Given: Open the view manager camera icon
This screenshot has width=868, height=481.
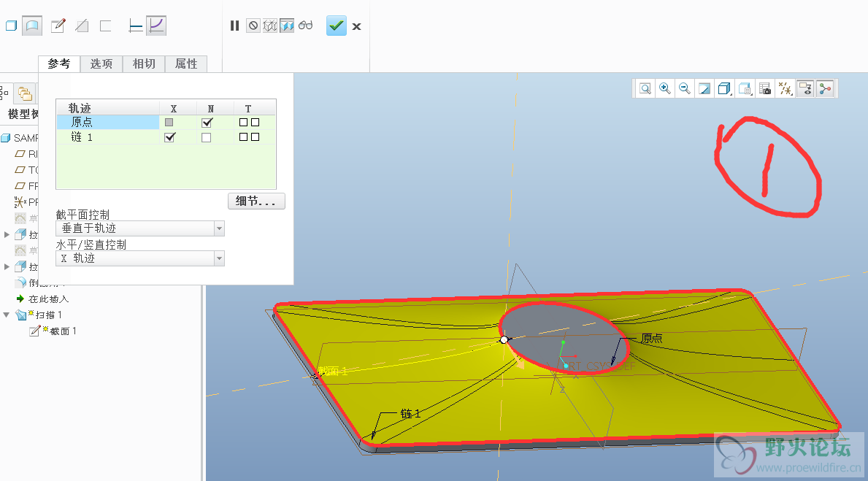Looking at the screenshot, I should [765, 88].
